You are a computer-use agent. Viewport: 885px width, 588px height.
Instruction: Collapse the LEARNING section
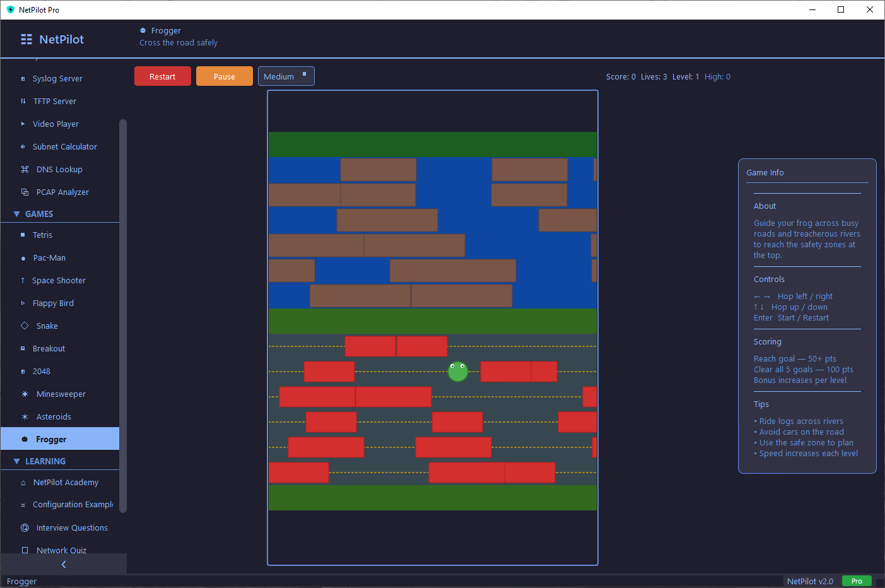[17, 461]
